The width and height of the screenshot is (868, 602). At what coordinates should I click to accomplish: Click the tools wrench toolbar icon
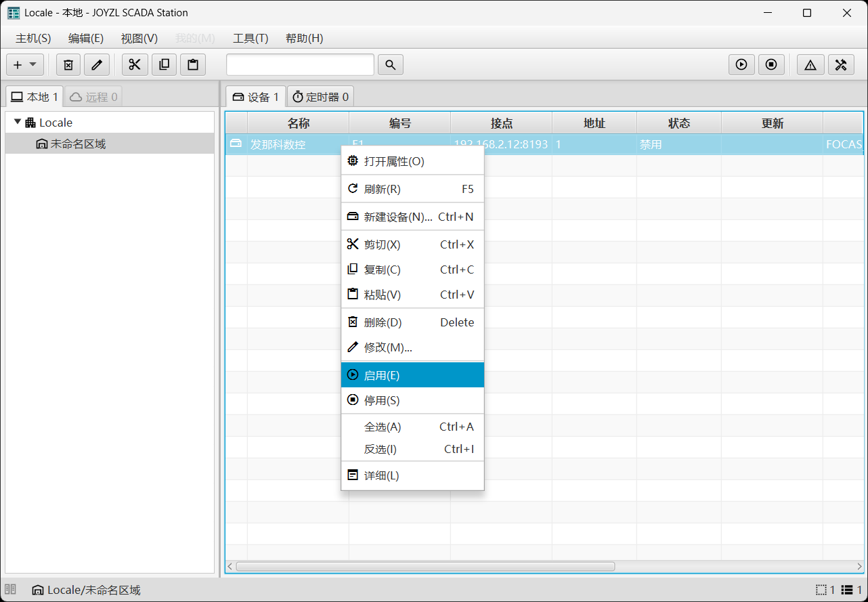point(841,65)
